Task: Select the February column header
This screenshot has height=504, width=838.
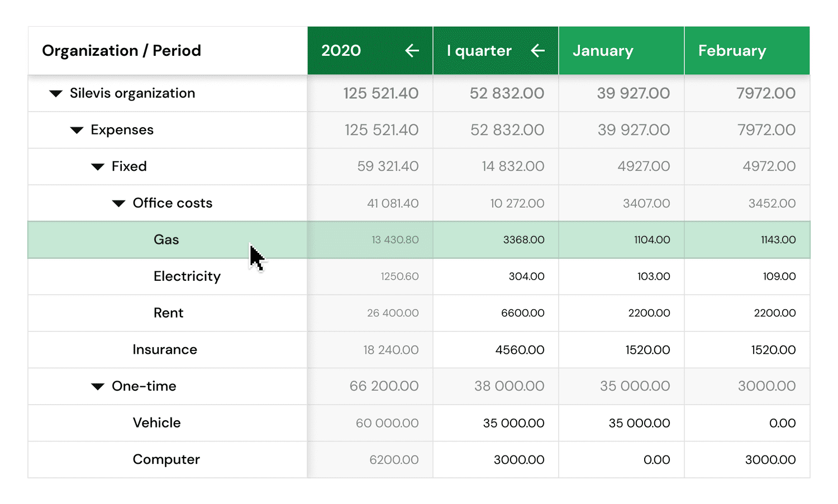Action: pyautogui.click(x=746, y=51)
